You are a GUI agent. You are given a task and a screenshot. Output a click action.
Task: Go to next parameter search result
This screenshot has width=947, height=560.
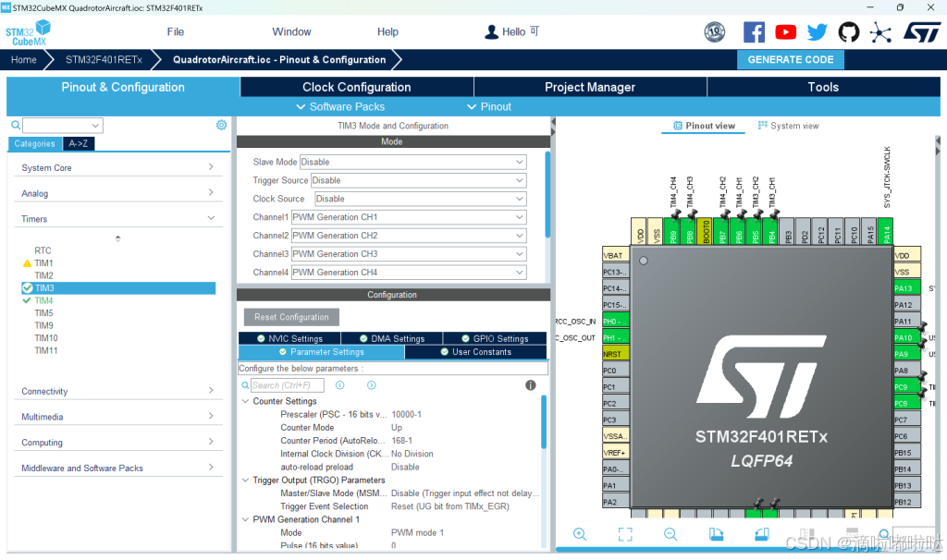pos(372,385)
